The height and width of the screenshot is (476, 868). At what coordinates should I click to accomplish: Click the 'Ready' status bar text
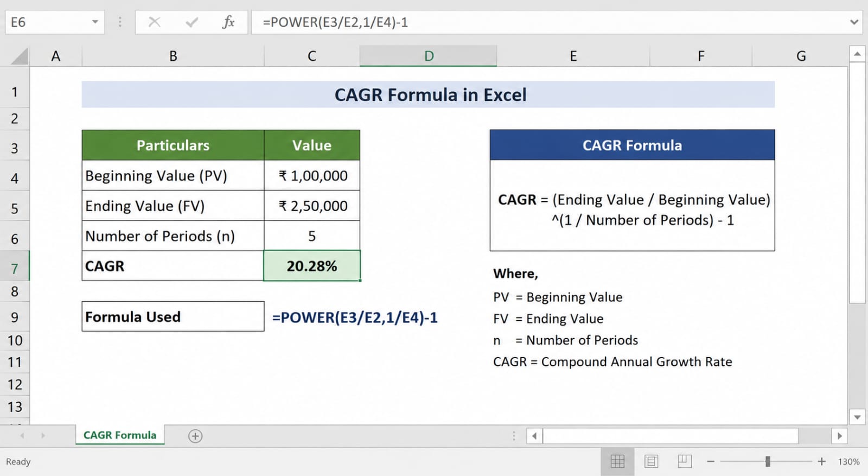18,461
